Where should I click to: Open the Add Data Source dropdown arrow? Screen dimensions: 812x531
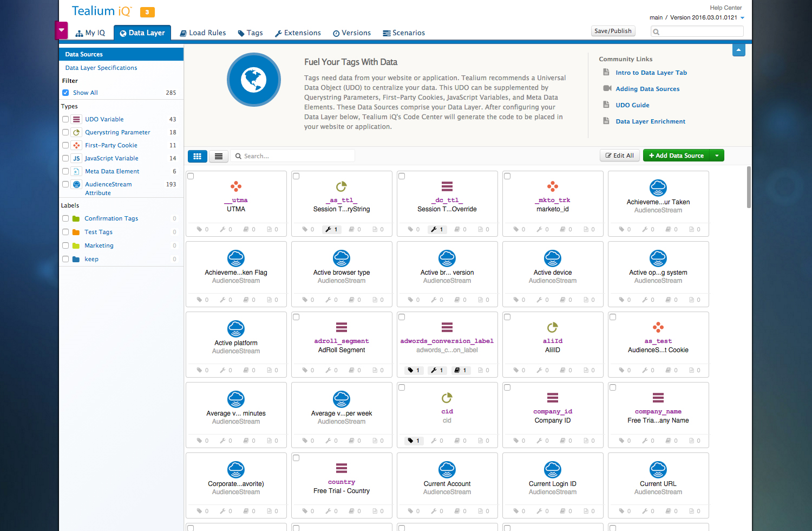[x=717, y=156]
